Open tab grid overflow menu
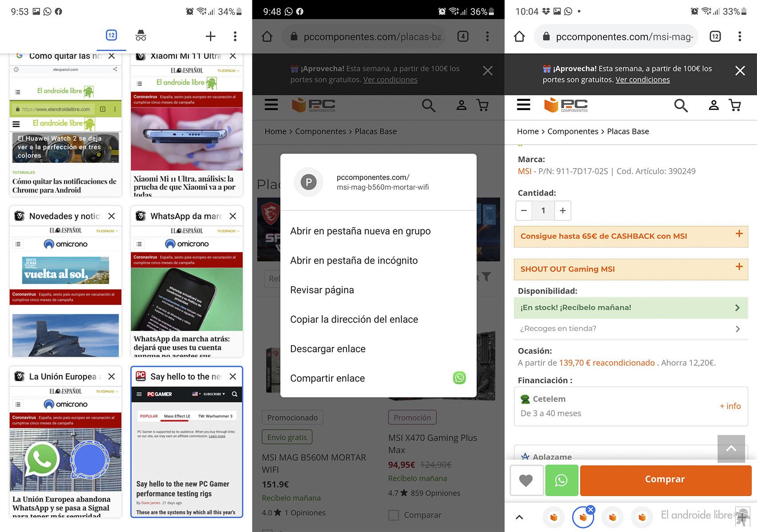This screenshot has width=757, height=532. click(235, 36)
